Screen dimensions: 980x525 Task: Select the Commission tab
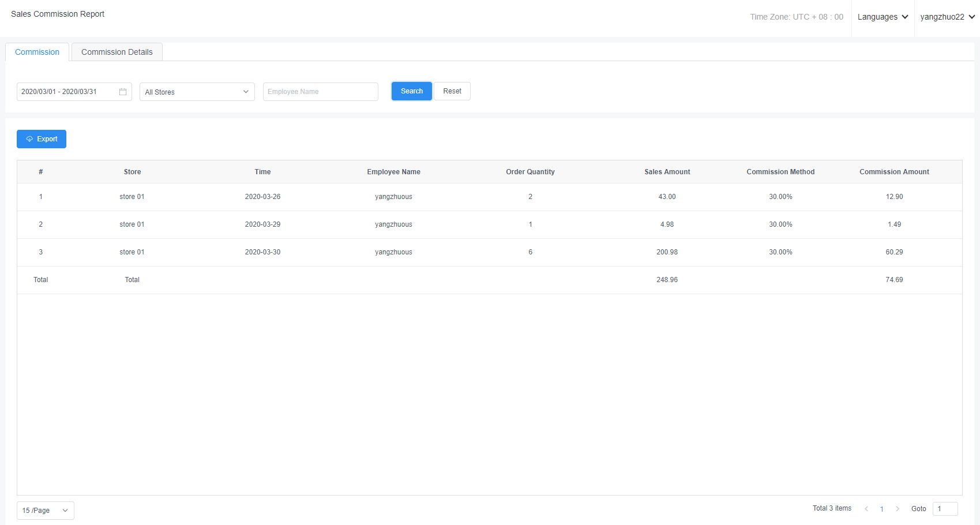point(37,52)
